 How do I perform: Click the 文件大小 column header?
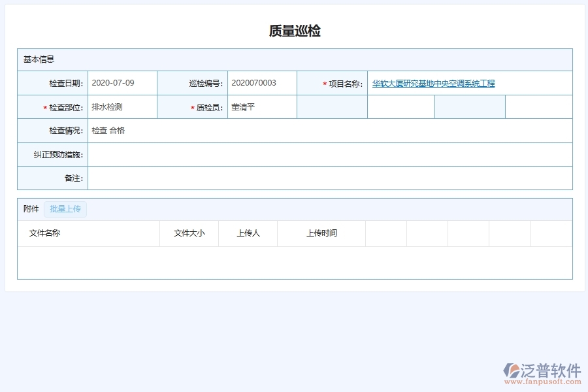coord(188,233)
